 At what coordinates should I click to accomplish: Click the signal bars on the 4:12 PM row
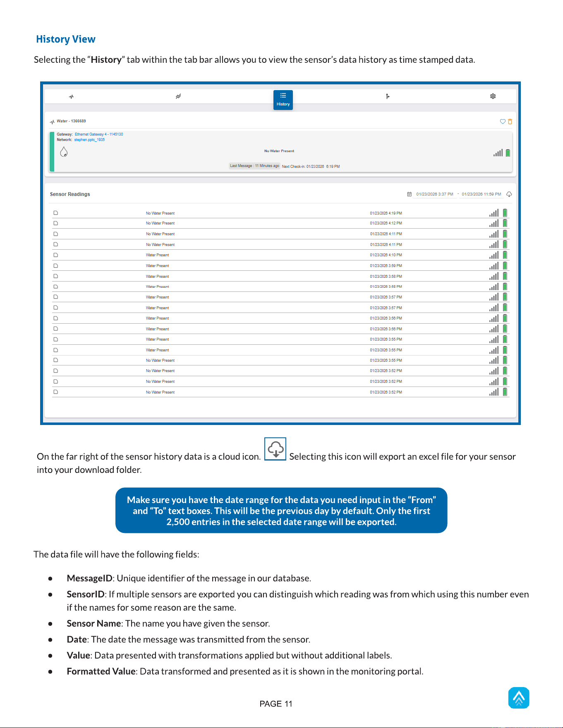[494, 223]
